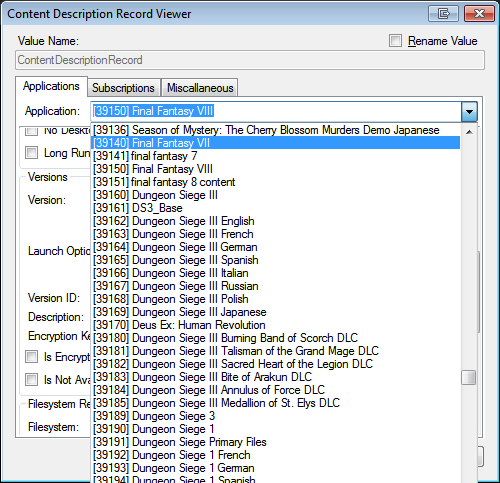Click the Value Name input field
500x483 pixels.
(250, 60)
